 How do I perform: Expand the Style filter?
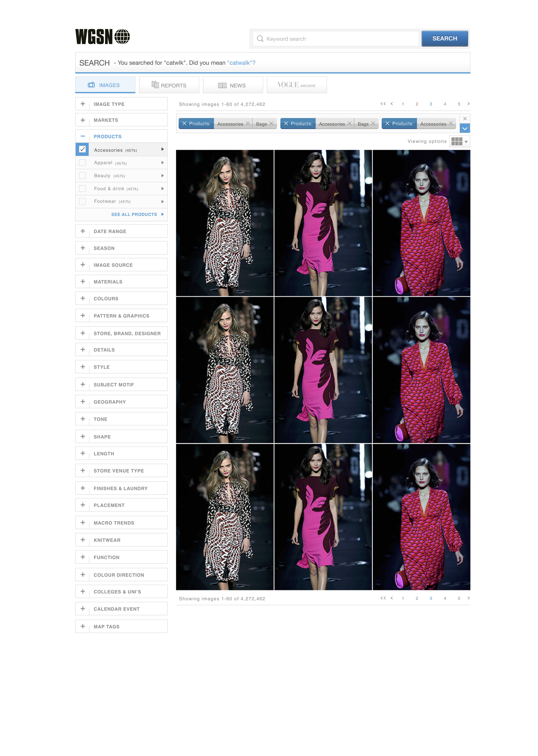[x=121, y=367]
